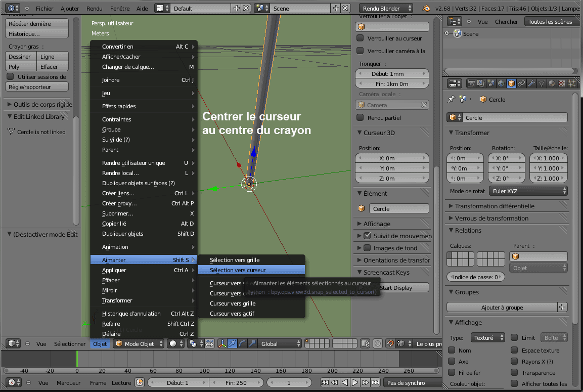Tick Utiliser sessions de checkbox
This screenshot has width=583, height=392.
pyautogui.click(x=11, y=76)
